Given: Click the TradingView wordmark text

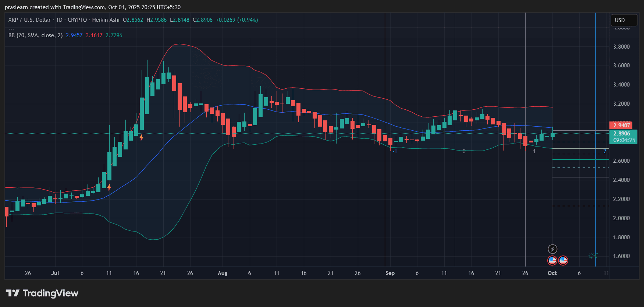Looking at the screenshot, I should click(x=50, y=293).
